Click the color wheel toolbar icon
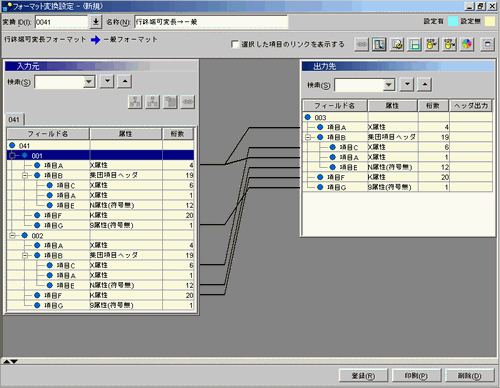Screen dimensions: 500x388 click(x=467, y=44)
